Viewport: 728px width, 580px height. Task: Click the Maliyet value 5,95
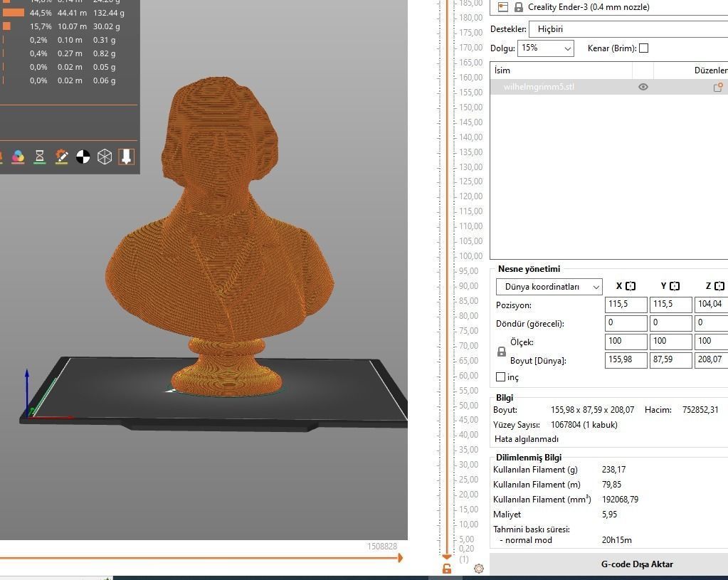(610, 515)
